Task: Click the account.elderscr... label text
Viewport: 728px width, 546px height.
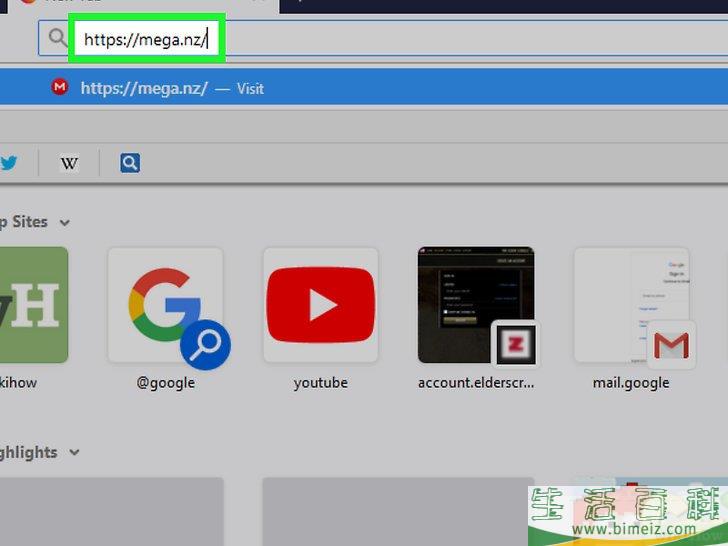Action: coord(476,383)
